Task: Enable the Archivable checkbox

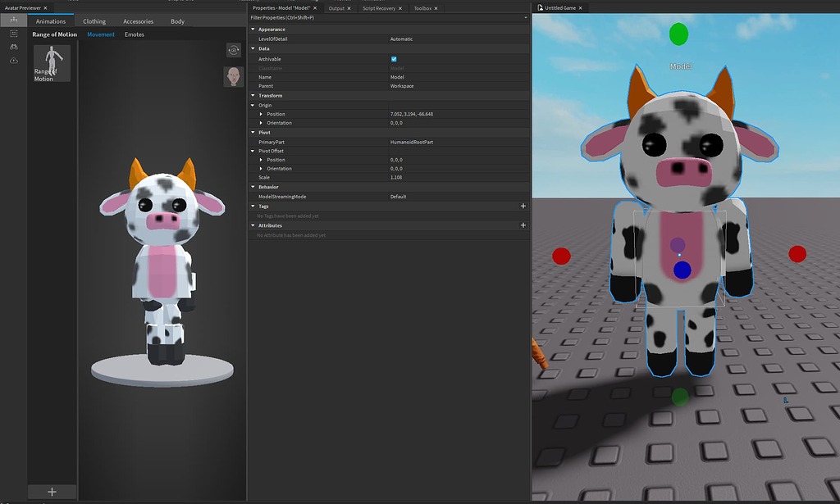Action: 393,58
